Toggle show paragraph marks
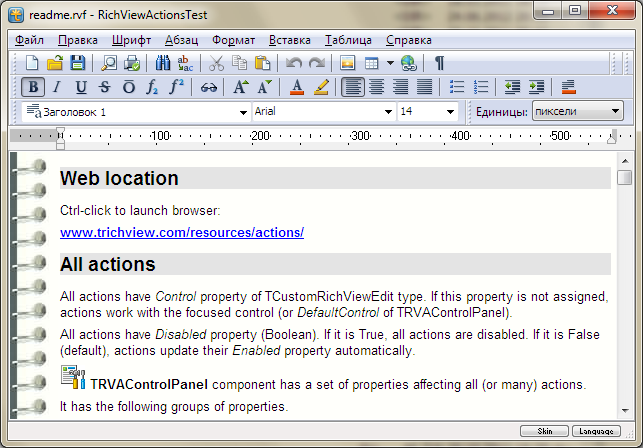 click(439, 63)
